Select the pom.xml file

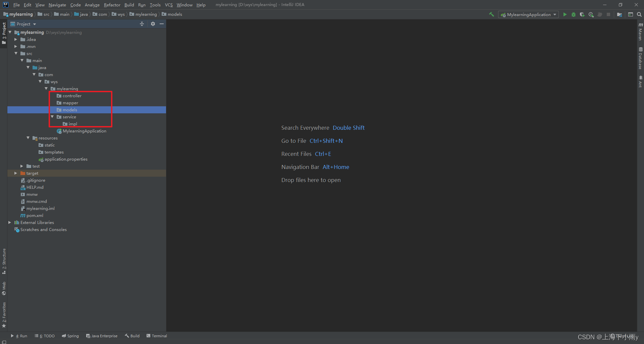pyautogui.click(x=32, y=216)
